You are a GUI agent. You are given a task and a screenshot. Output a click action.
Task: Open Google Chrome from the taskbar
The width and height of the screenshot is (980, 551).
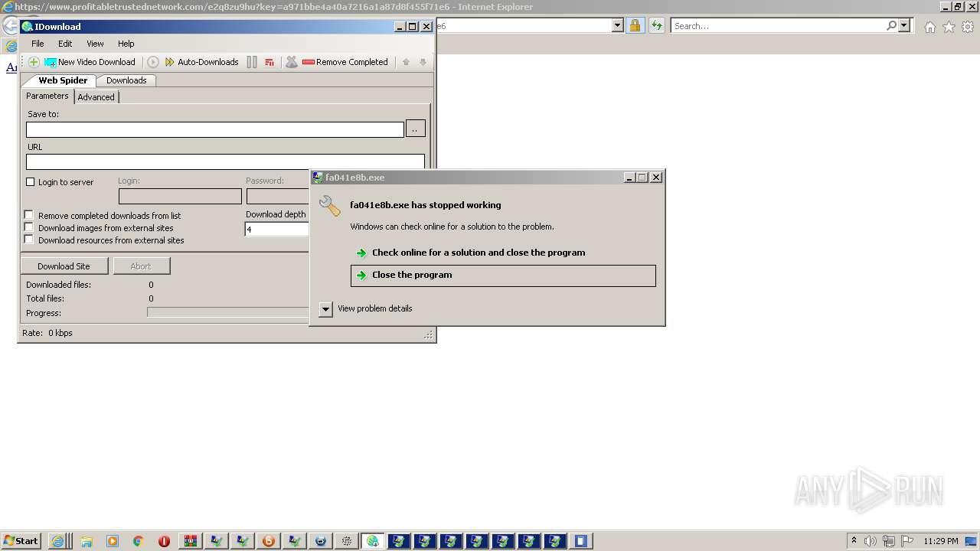138,541
